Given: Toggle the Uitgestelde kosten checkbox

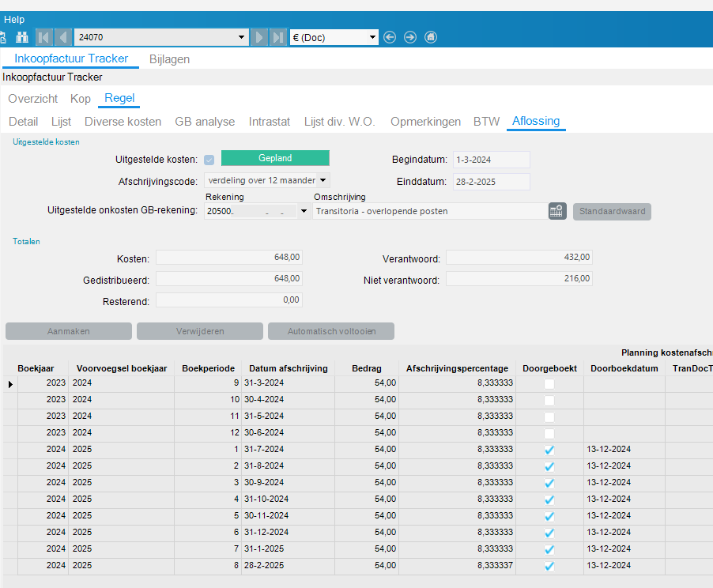Looking at the screenshot, I should click(209, 160).
